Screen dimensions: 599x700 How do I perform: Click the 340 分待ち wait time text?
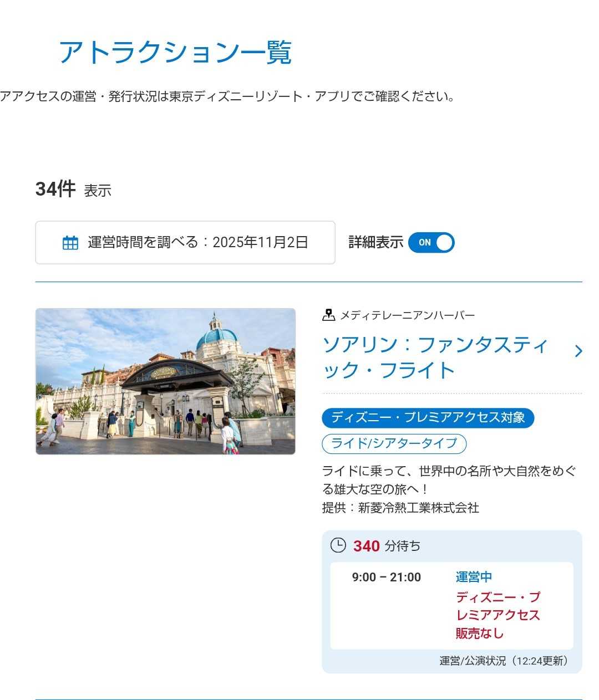[x=387, y=546]
